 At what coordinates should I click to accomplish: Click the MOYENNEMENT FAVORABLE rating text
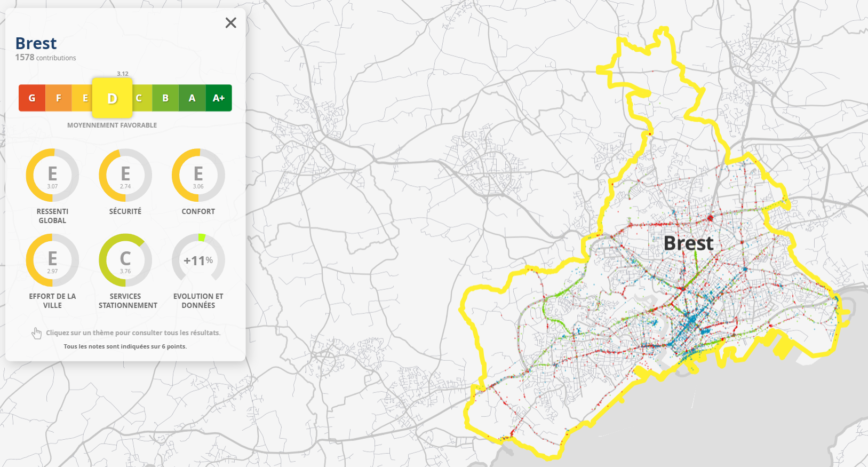pos(112,125)
